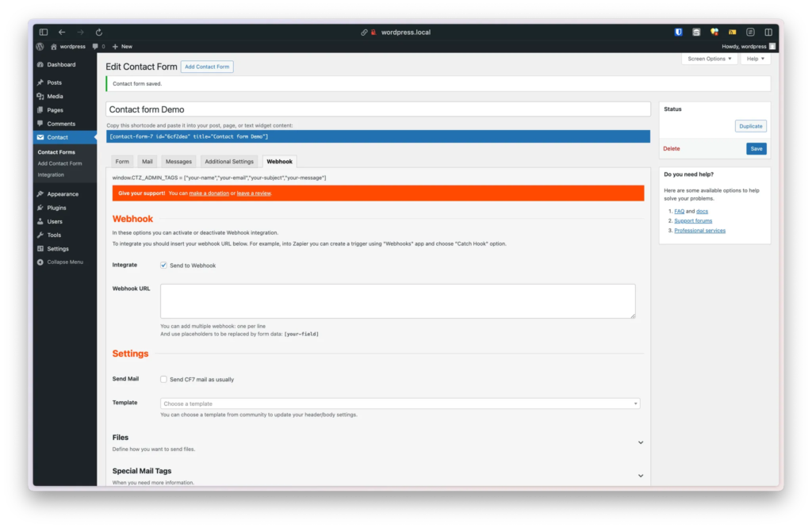Viewport: 812px width, 528px height.
Task: Click into the Webhook URL textarea
Action: [398, 300]
